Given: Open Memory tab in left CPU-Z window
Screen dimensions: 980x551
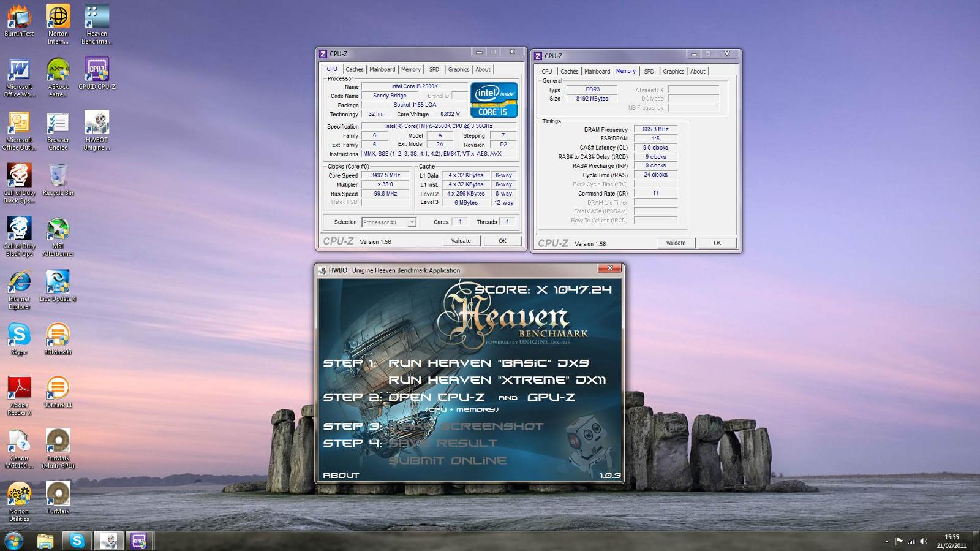Looking at the screenshot, I should pyautogui.click(x=411, y=69).
